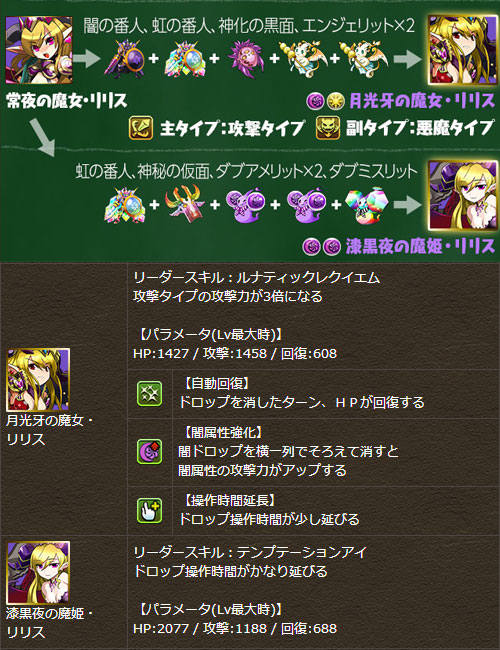Click the first ダブアメリット purple material icon
This screenshot has height=650, width=500.
click(x=245, y=204)
